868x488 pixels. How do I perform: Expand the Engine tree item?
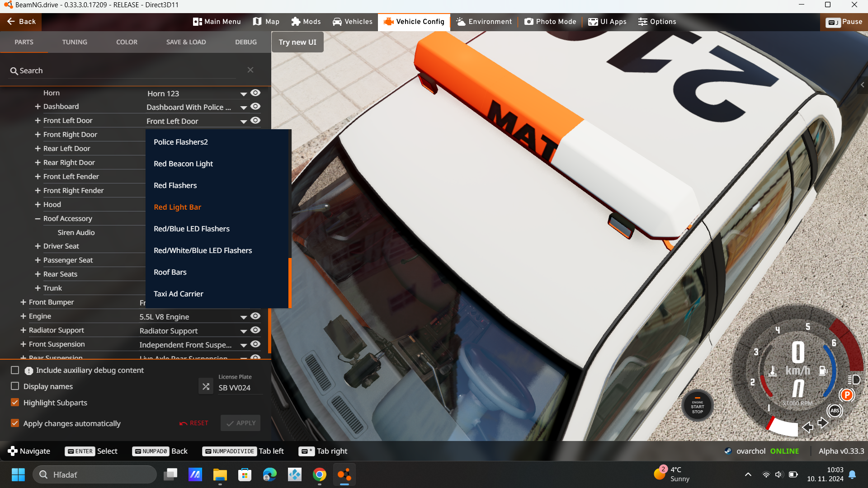(x=23, y=316)
